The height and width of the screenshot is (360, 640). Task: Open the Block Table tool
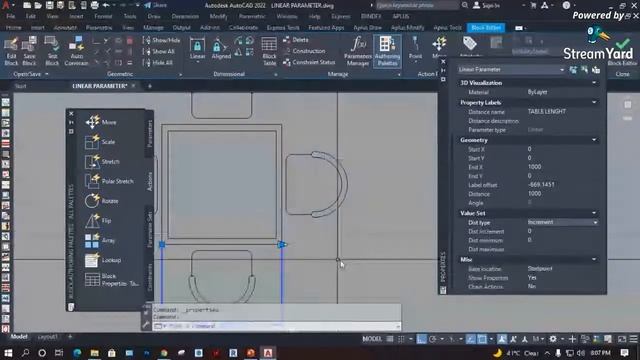point(269,51)
